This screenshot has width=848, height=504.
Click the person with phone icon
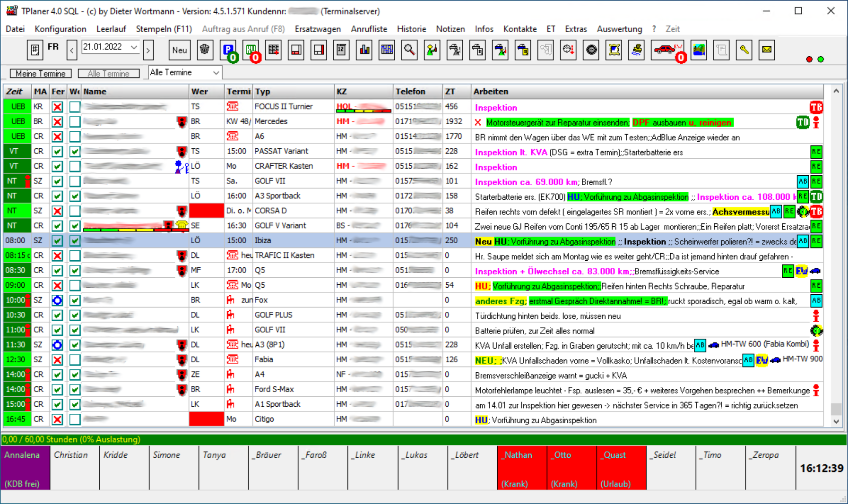[432, 50]
